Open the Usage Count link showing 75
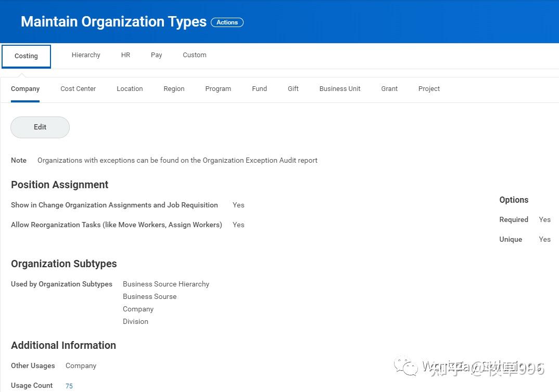The height and width of the screenshot is (392, 559). pyautogui.click(x=69, y=386)
